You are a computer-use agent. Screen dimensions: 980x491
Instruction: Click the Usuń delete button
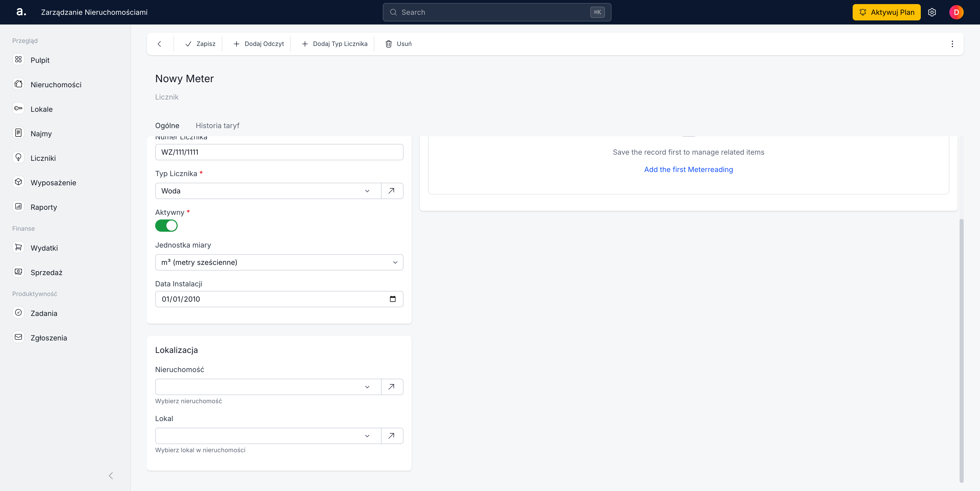[398, 44]
